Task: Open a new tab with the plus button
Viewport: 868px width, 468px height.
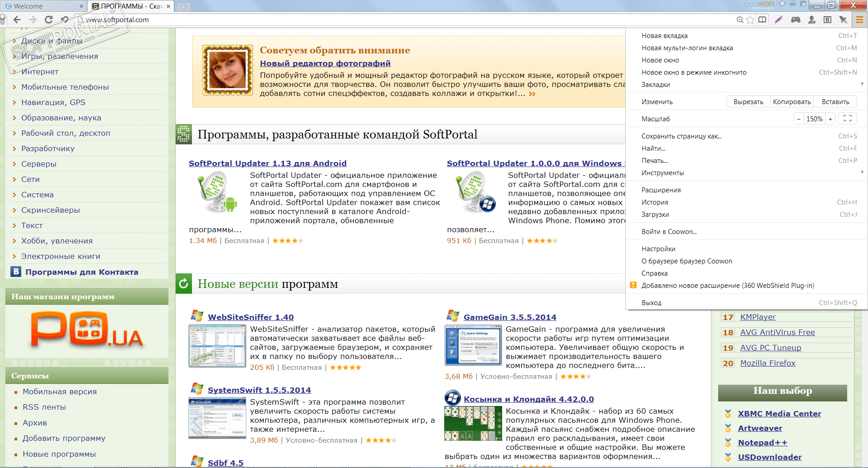Action: click(x=183, y=6)
